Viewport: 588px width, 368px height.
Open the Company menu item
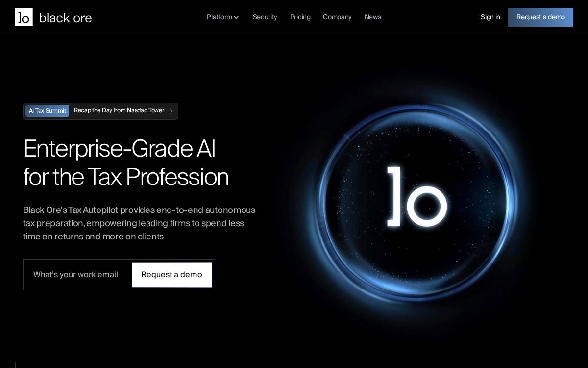pos(337,17)
